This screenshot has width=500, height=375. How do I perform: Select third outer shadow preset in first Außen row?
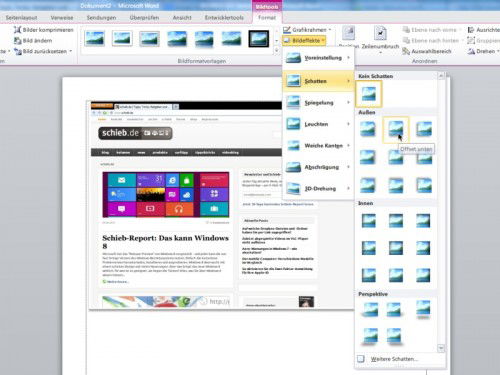pyautogui.click(x=424, y=129)
